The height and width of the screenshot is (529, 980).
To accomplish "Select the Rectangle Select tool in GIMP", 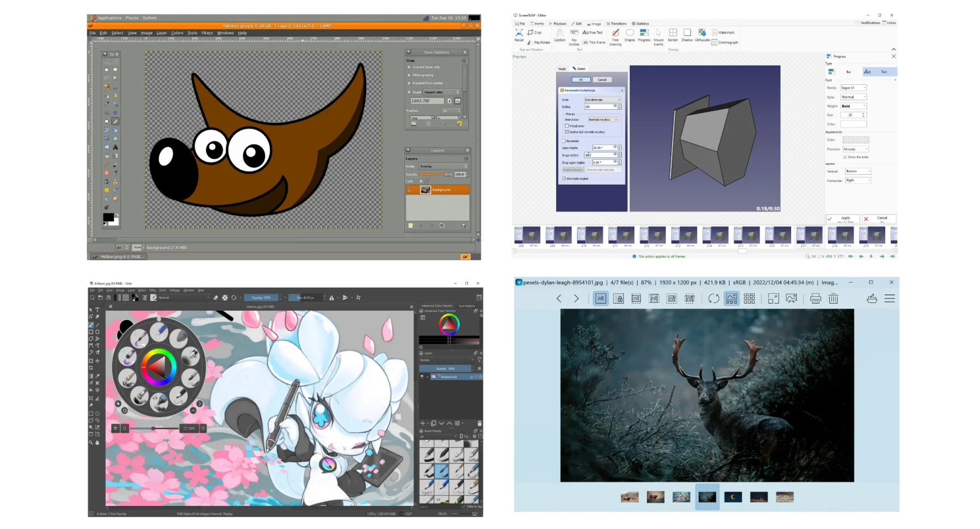I will [106, 69].
